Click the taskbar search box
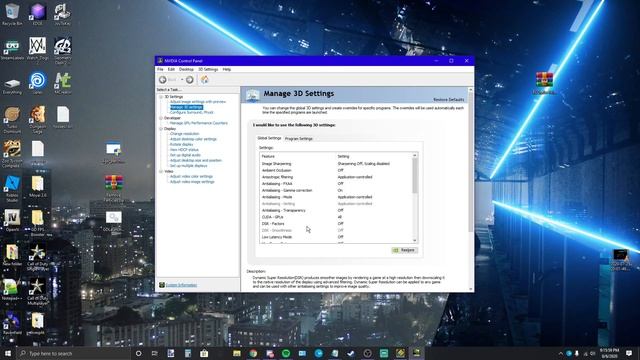This screenshot has width=640, height=360. point(73,353)
